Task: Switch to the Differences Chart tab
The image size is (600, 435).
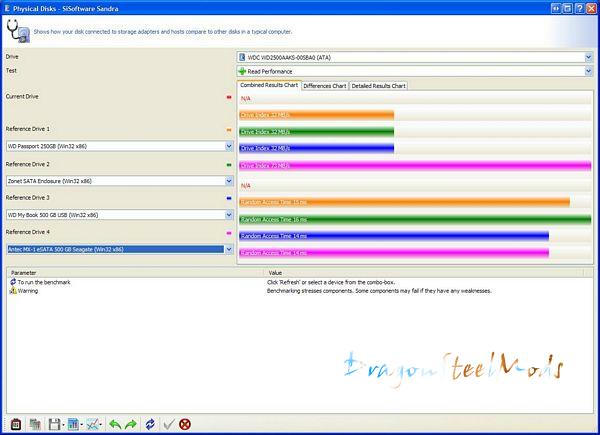Action: [x=324, y=85]
